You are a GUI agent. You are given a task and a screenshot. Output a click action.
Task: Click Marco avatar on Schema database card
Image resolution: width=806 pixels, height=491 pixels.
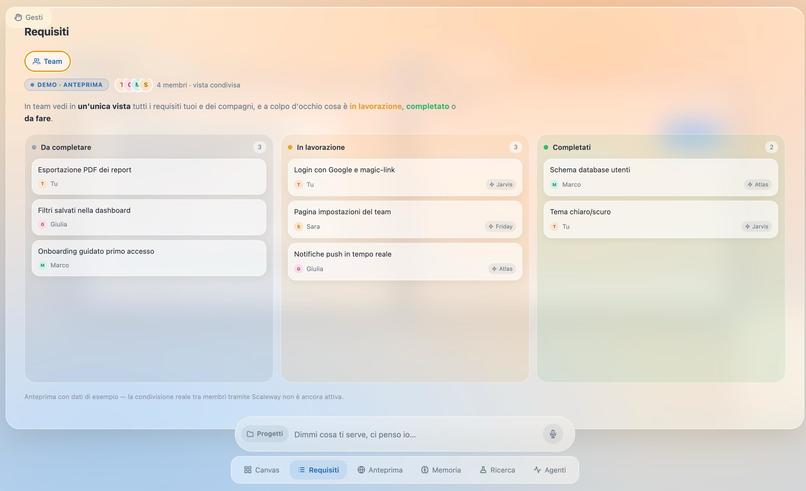[x=554, y=185]
